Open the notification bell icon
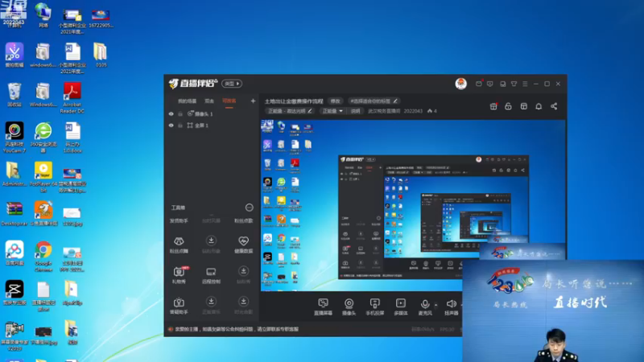This screenshot has height=362, width=644. tap(539, 106)
